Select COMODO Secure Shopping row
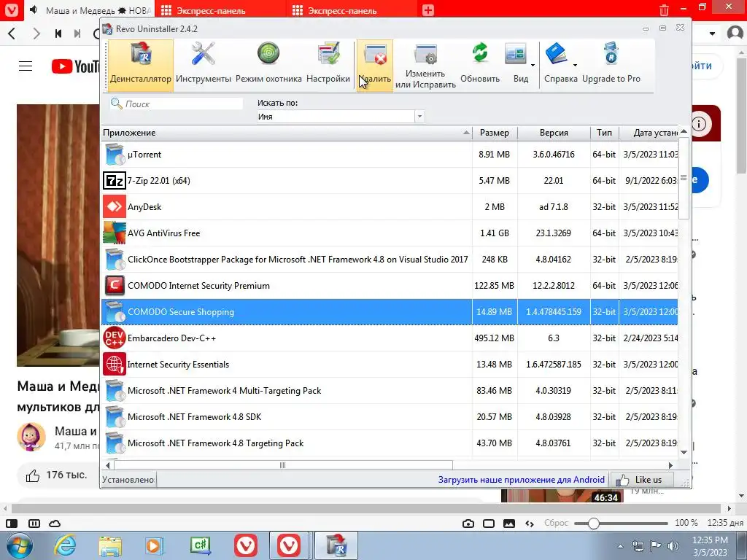Screen dimensions: 747x560 point(390,312)
